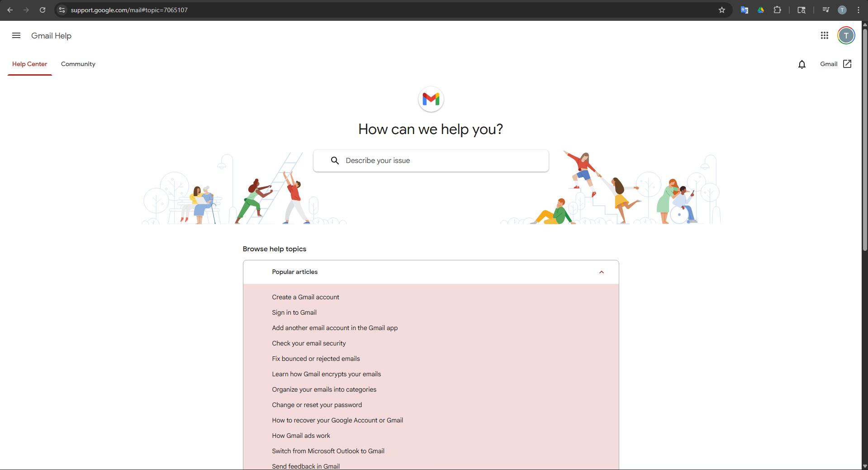Open Send feedback in Gmail article
This screenshot has width=868, height=470.
[306, 466]
